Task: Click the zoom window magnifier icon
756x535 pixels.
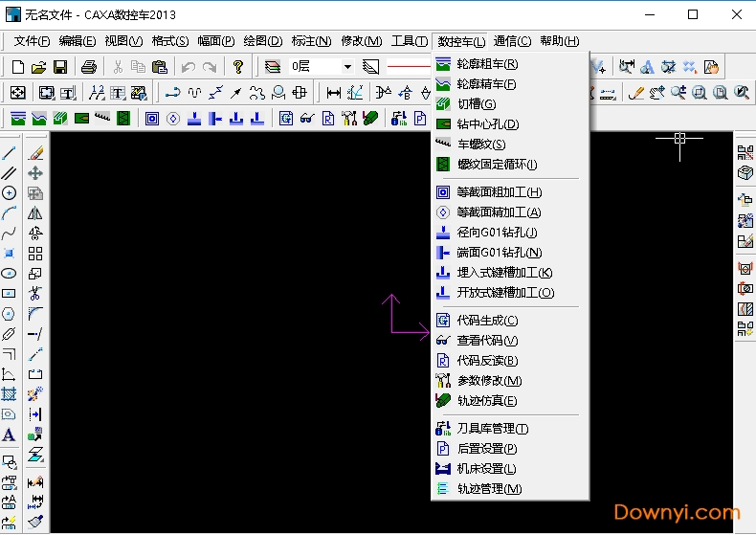Action: [x=700, y=93]
